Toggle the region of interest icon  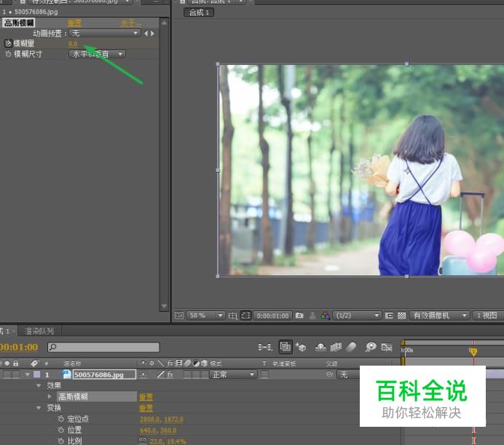coord(389,316)
